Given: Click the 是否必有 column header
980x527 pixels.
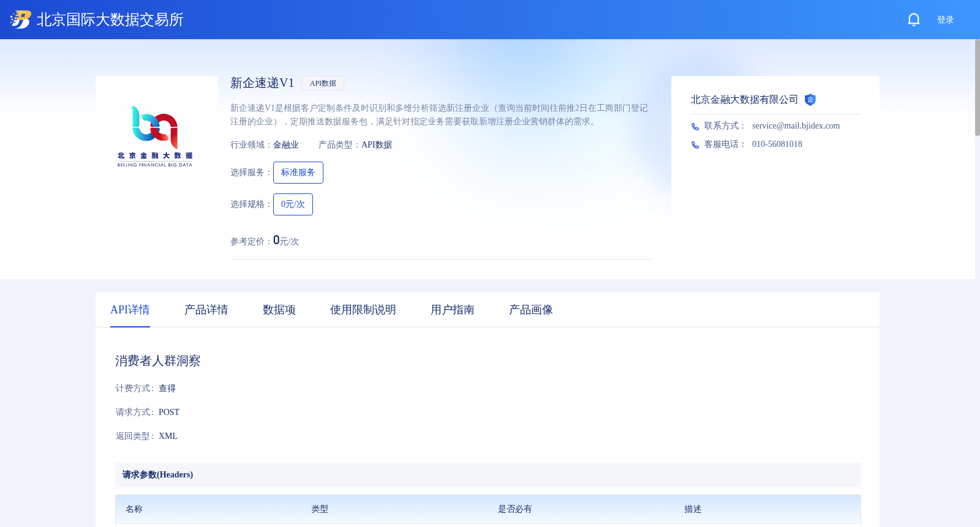Looking at the screenshot, I should (514, 509).
